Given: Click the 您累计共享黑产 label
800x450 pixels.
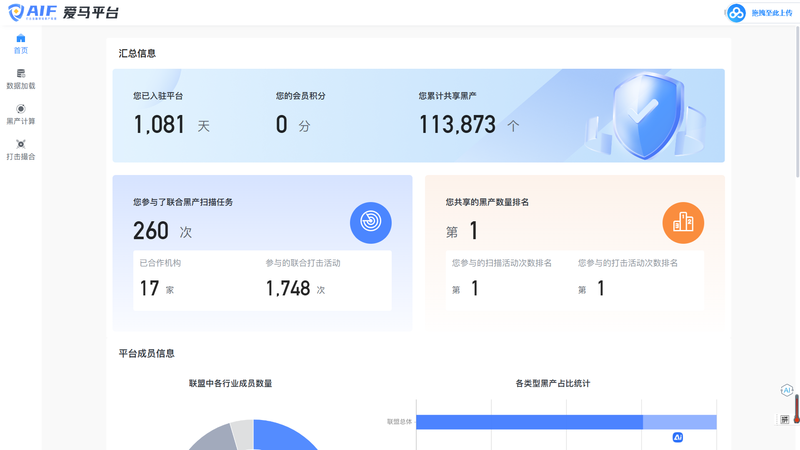Looking at the screenshot, I should (447, 95).
